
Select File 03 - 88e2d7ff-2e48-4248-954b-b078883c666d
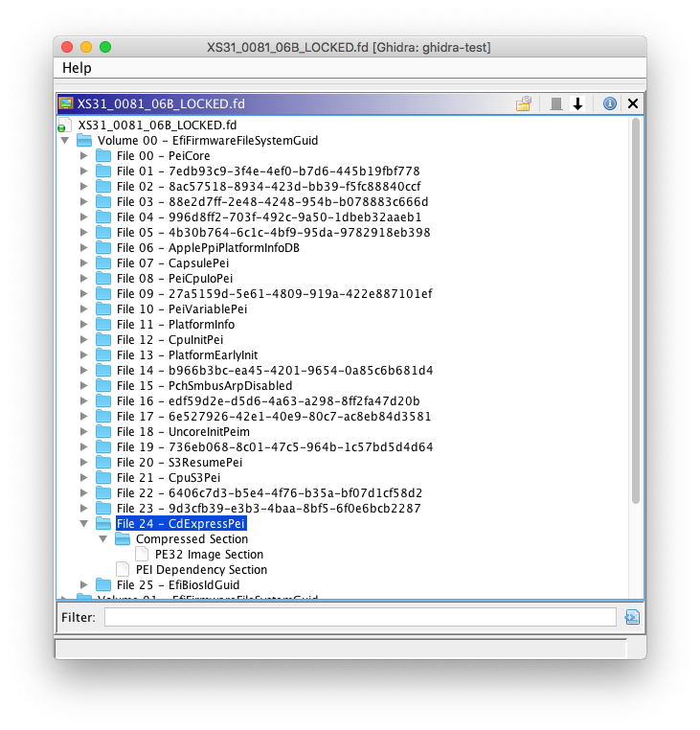pyautogui.click(x=272, y=201)
